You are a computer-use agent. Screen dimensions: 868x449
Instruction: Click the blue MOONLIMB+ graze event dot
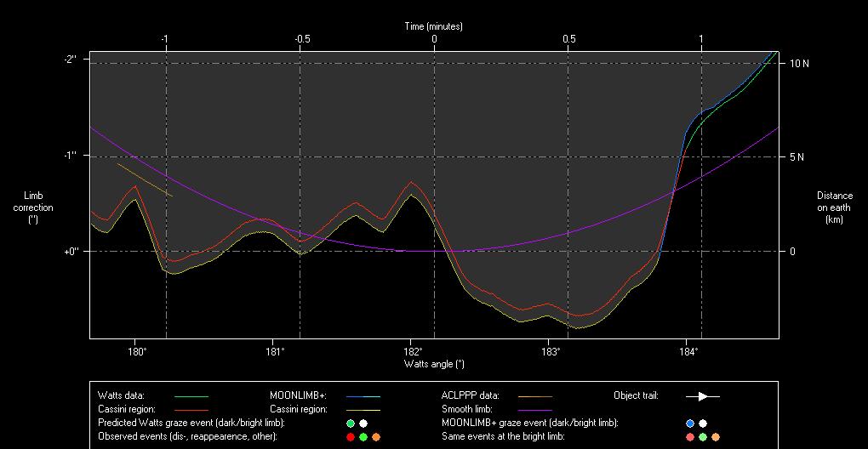point(690,423)
